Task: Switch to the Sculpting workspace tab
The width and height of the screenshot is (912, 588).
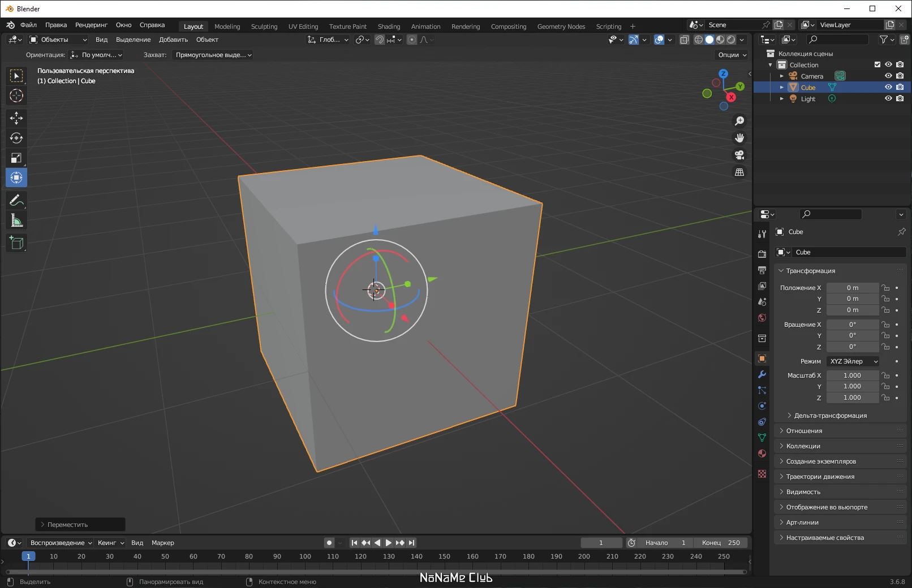Action: click(x=264, y=27)
